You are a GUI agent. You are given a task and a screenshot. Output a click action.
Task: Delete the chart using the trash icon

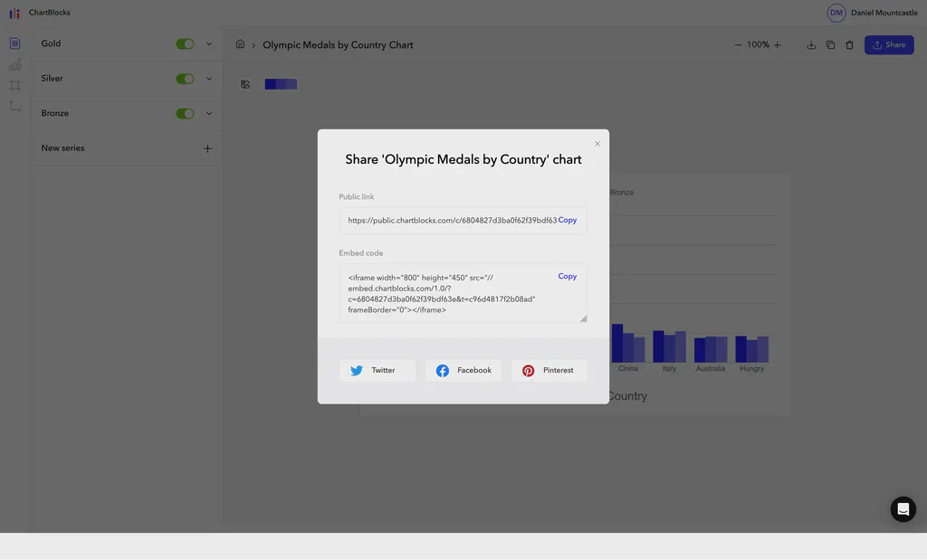[x=849, y=43]
